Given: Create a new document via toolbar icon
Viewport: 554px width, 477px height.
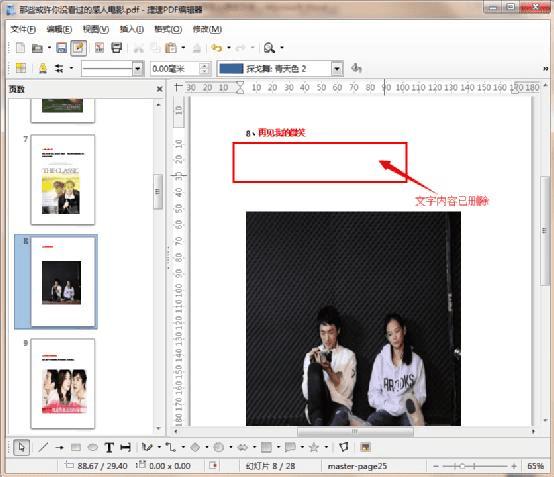Looking at the screenshot, I should tap(20, 48).
